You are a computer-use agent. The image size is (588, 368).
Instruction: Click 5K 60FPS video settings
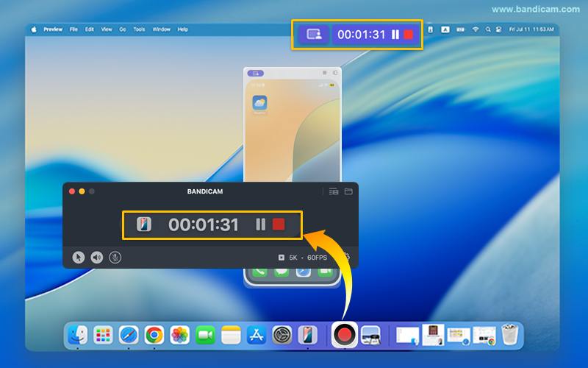pos(303,258)
